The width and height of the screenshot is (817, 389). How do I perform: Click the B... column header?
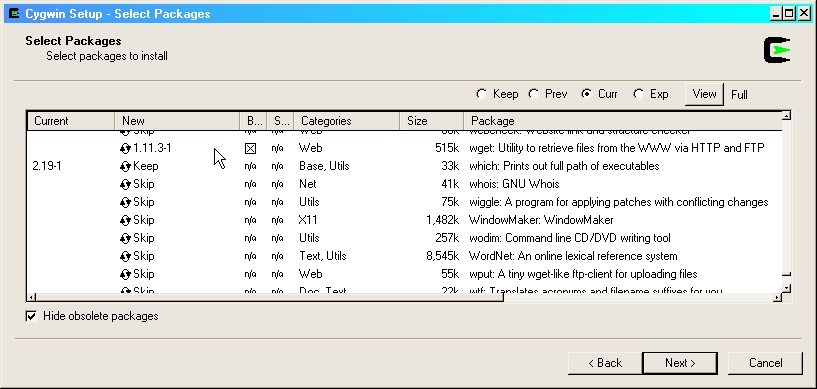tap(254, 121)
